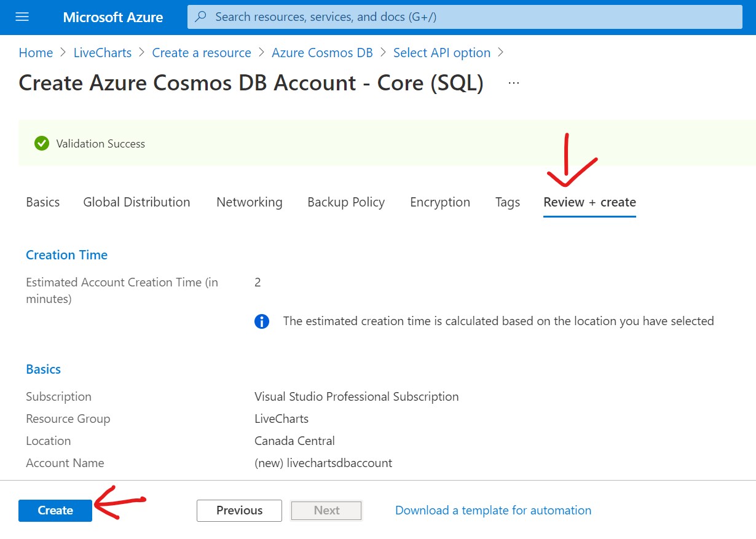Open Azure Cosmos DB breadcrumb

[322, 53]
